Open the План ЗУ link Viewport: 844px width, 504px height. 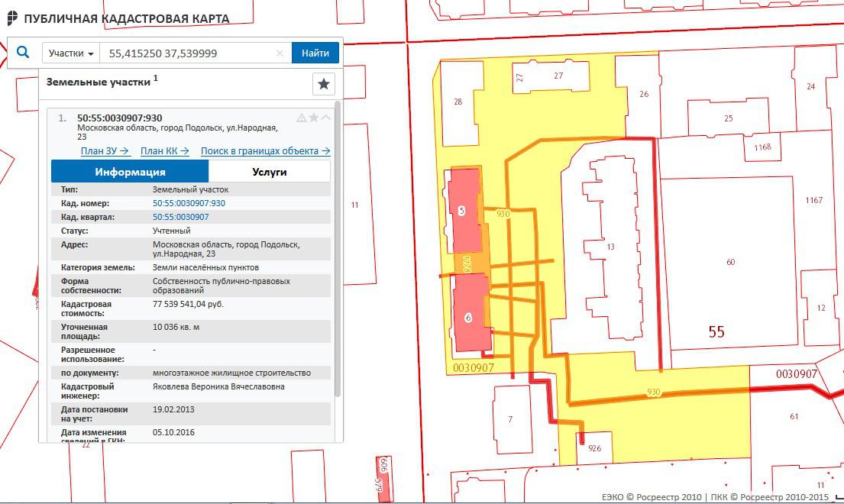(x=105, y=151)
